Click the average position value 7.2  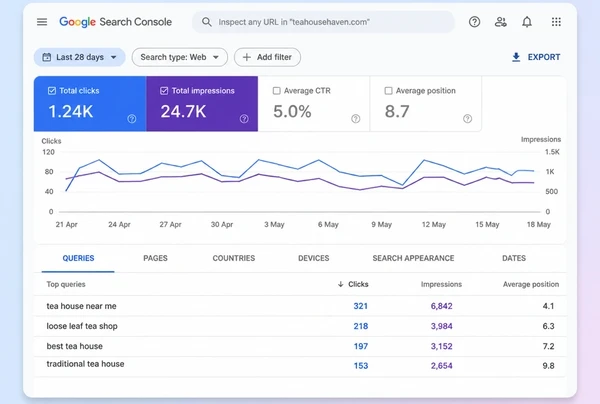pos(548,346)
